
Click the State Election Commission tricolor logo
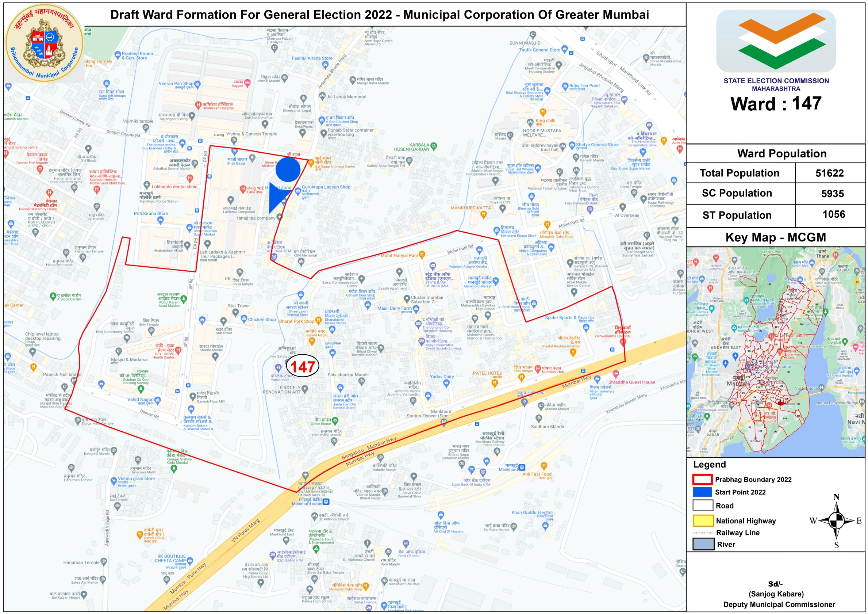pyautogui.click(x=776, y=41)
